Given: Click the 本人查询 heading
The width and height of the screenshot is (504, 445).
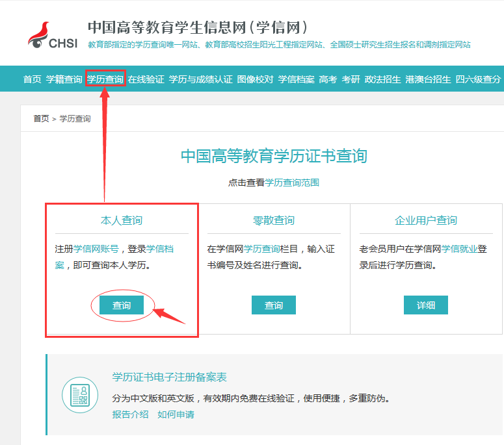Looking at the screenshot, I should point(122,221).
